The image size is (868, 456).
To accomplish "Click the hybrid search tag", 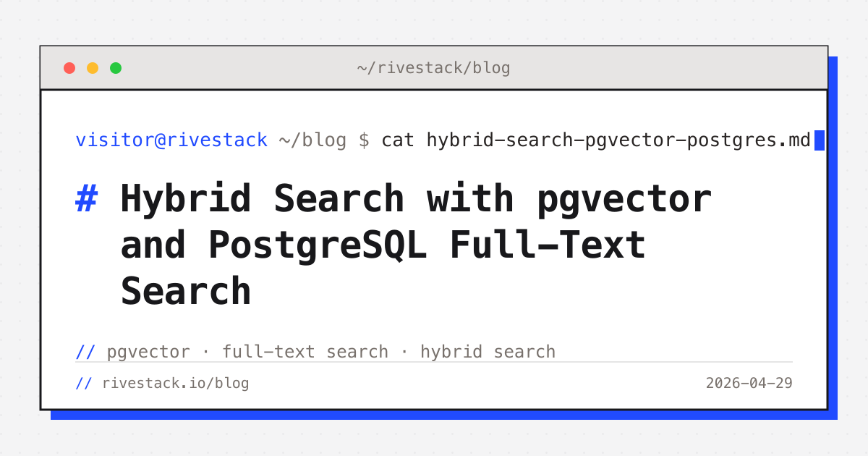I will [x=488, y=352].
